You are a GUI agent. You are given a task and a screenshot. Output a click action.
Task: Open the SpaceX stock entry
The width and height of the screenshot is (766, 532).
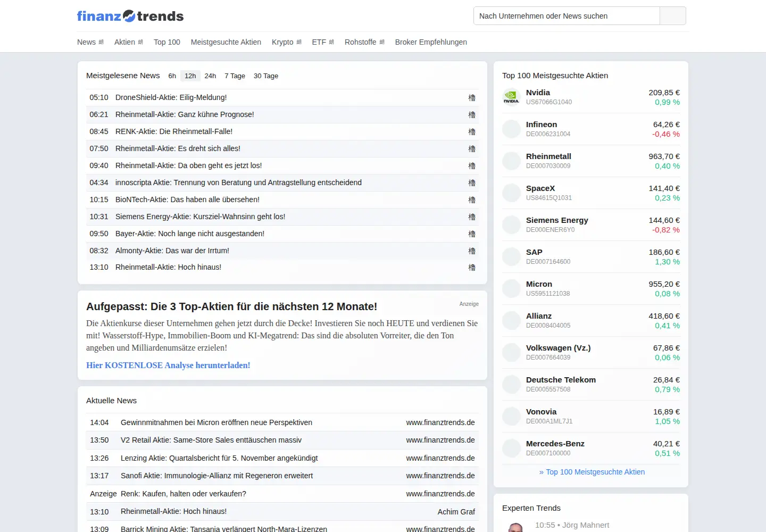591,193
